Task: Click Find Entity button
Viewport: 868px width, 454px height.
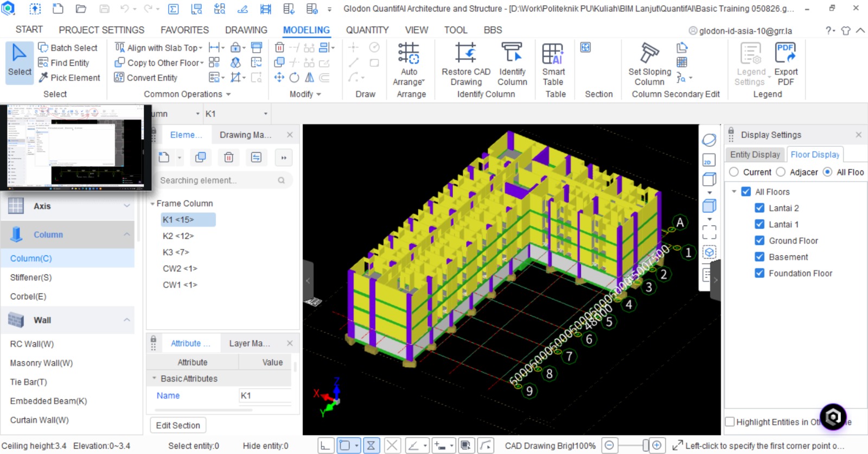Action: [63, 63]
